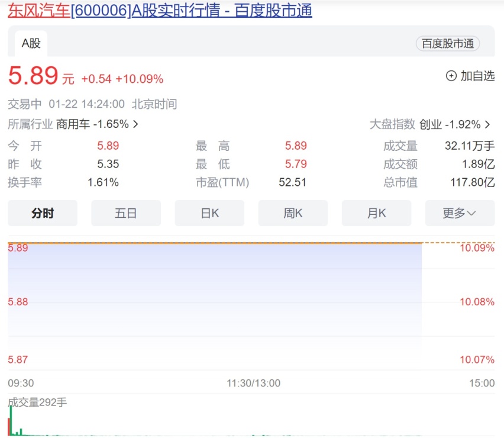Click the current price 5.89 元
Screen dimensions: 504x438
pos(41,76)
